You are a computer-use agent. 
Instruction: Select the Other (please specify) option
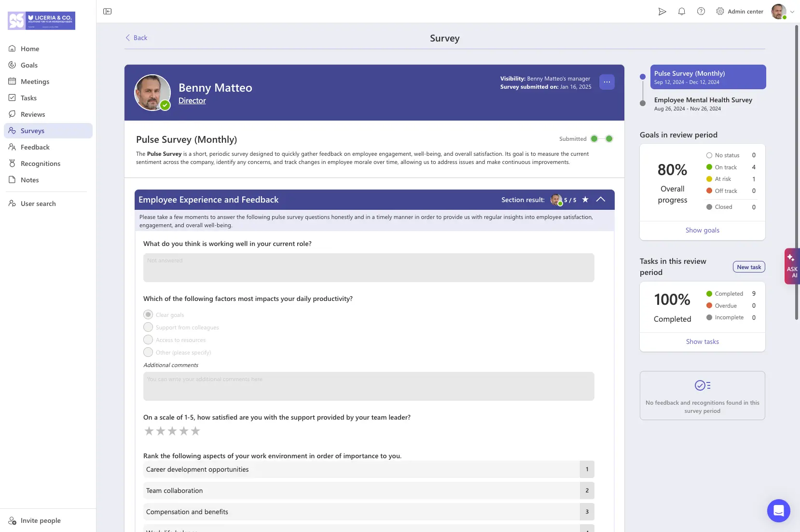click(x=148, y=352)
